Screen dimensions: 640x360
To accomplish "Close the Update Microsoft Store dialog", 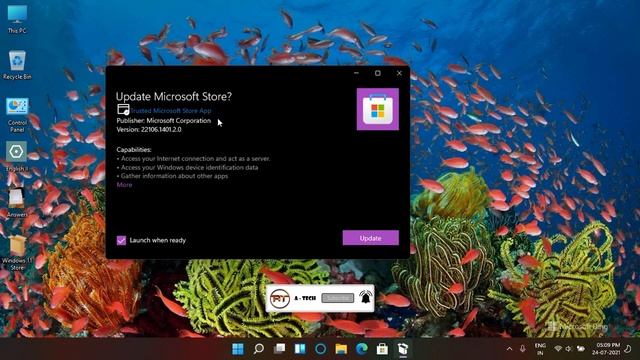I will pyautogui.click(x=399, y=73).
